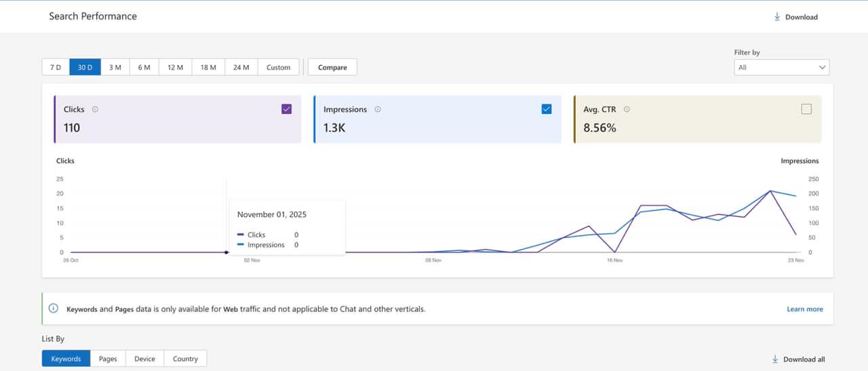This screenshot has width=868, height=371.
Task: Switch to the Pages list tab
Action: click(x=108, y=359)
